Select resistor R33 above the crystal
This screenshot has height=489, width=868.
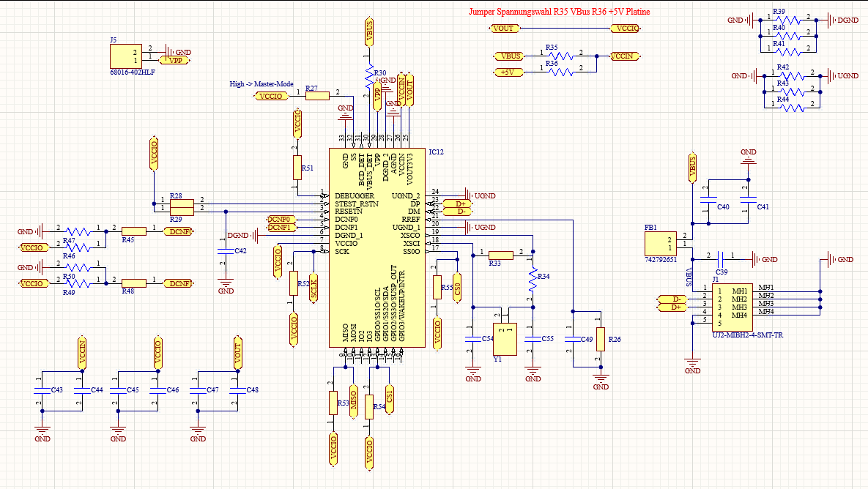coord(500,255)
